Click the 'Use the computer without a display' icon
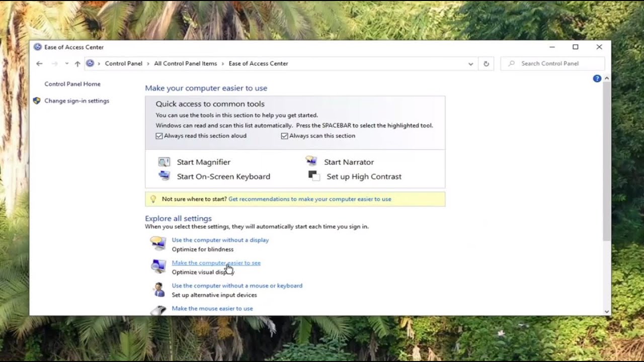Screen dimensions: 644x362 (158, 243)
